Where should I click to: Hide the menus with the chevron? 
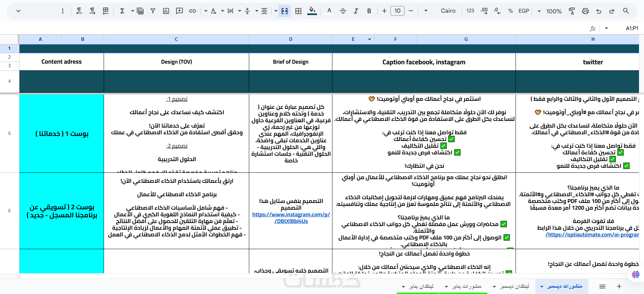tap(18, 11)
